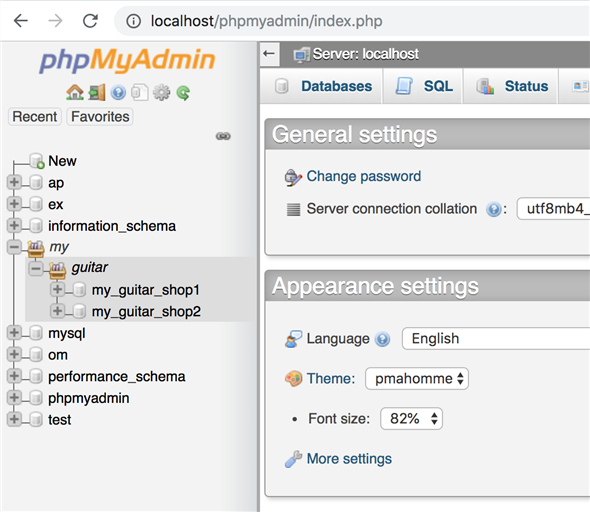The image size is (590, 512).
Task: Expand the my_guitar_shop2 database node
Action: point(58,311)
